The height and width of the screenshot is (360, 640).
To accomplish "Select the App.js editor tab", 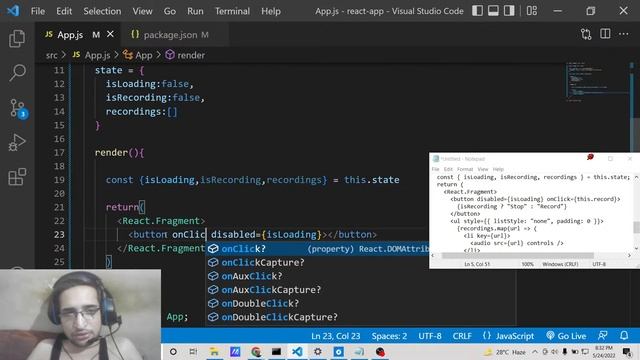I will [70, 35].
